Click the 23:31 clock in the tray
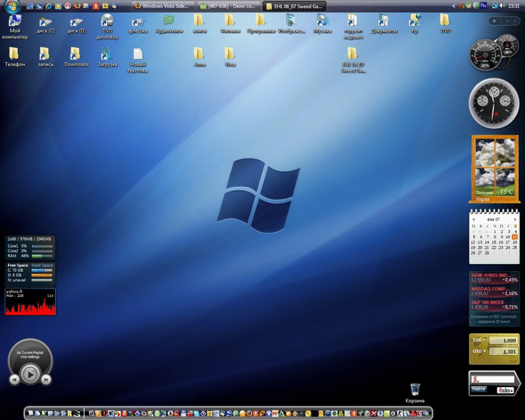The image size is (525, 420). click(514, 6)
